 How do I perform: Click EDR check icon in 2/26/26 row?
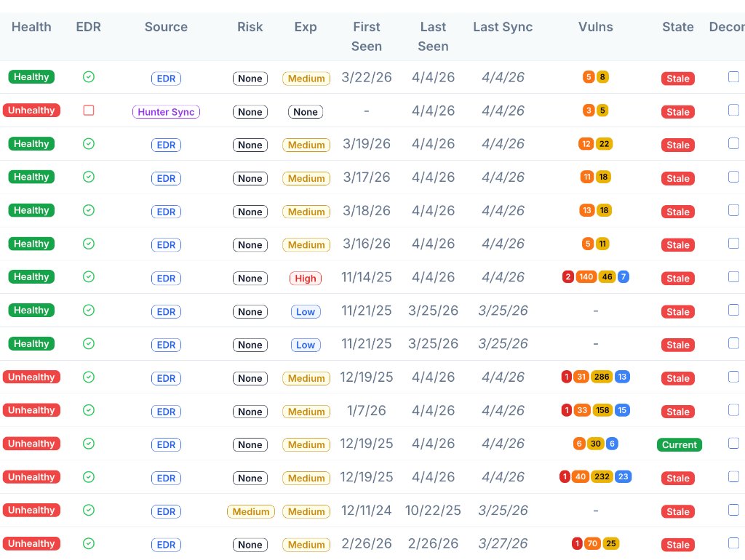[88, 543]
